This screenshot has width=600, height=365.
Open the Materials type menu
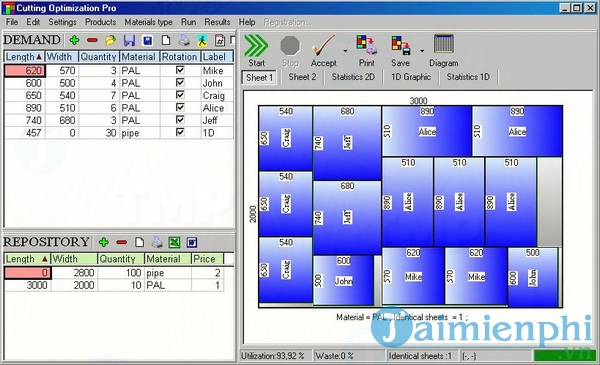coord(148,22)
